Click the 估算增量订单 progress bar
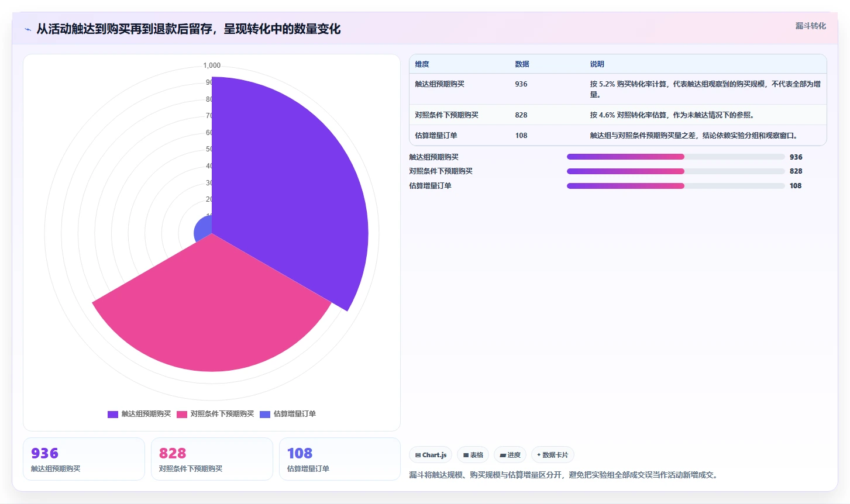Viewport: 850px width, 504px height. [676, 186]
